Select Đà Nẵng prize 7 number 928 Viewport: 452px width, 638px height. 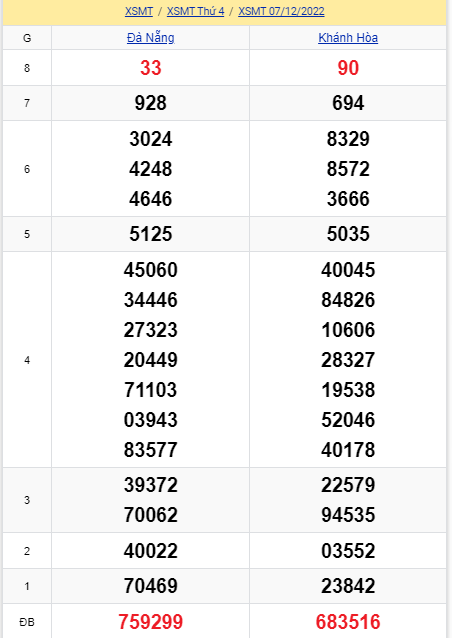coord(151,103)
